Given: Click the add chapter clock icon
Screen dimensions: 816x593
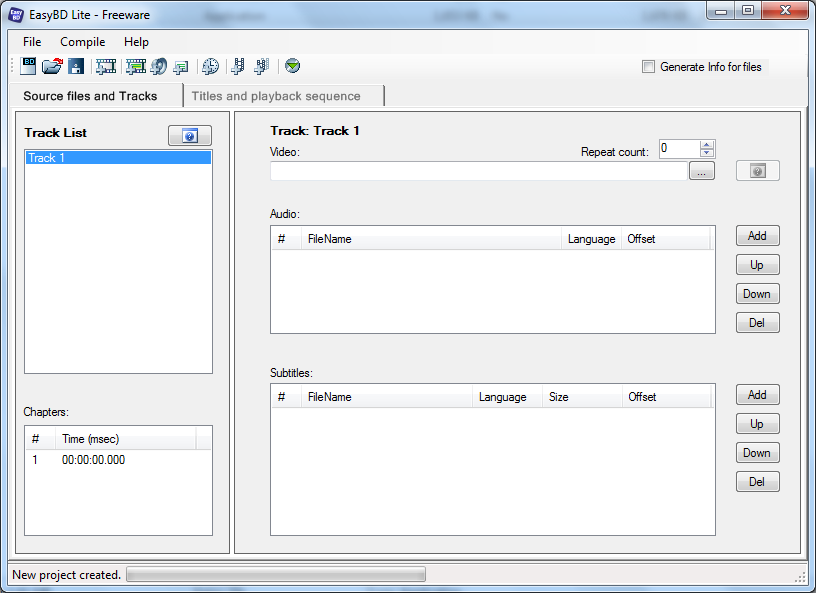Looking at the screenshot, I should (x=210, y=66).
